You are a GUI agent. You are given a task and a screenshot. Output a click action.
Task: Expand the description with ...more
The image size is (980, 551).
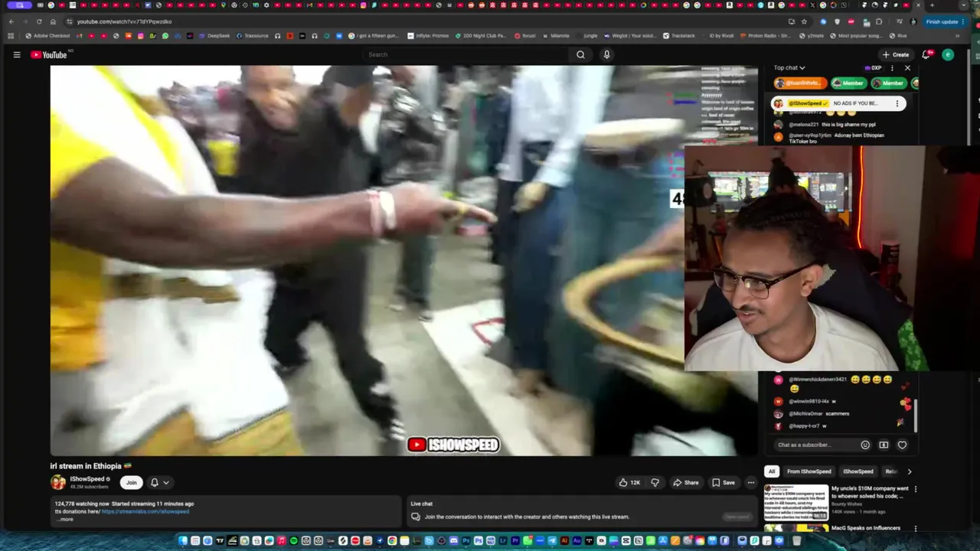[x=66, y=520]
